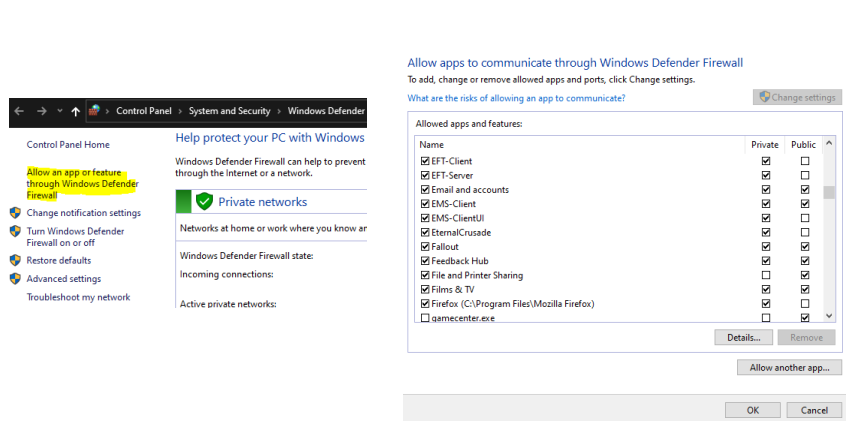854x435 pixels.
Task: Toggle EFT-Server Private checkbox
Action: [x=766, y=175]
